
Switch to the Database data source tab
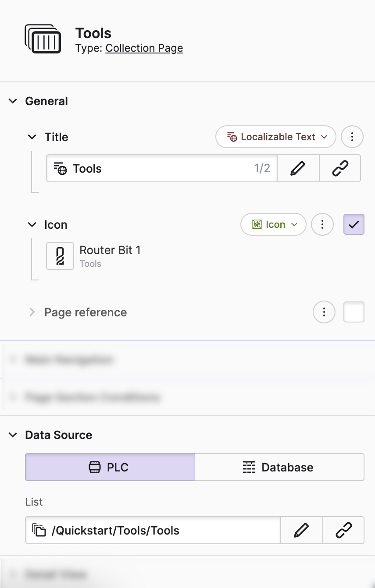[279, 467]
